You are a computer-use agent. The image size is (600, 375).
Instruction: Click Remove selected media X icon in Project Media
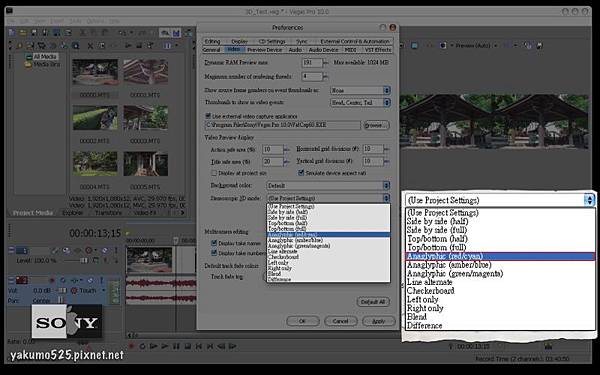tap(90, 46)
